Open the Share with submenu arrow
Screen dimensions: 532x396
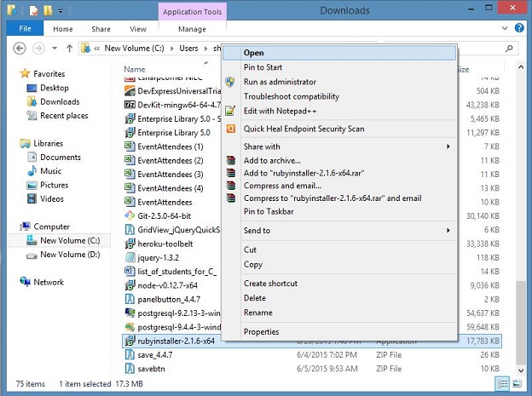pyautogui.click(x=448, y=146)
